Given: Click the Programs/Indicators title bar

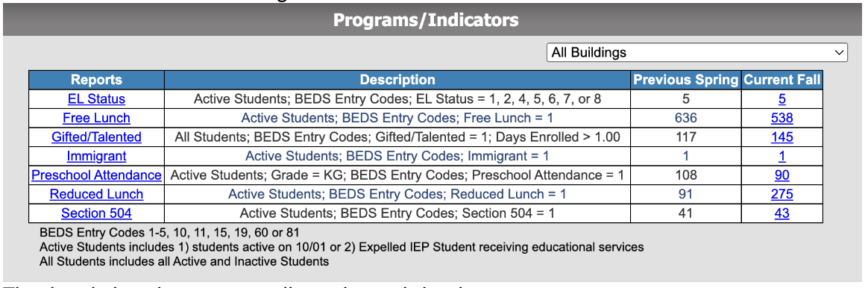Looking at the screenshot, I should pos(425,20).
